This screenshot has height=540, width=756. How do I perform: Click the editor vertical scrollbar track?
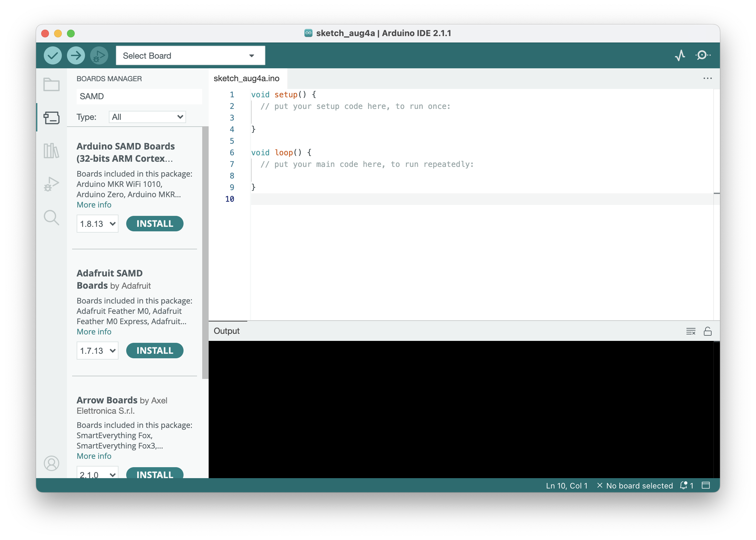(x=716, y=205)
